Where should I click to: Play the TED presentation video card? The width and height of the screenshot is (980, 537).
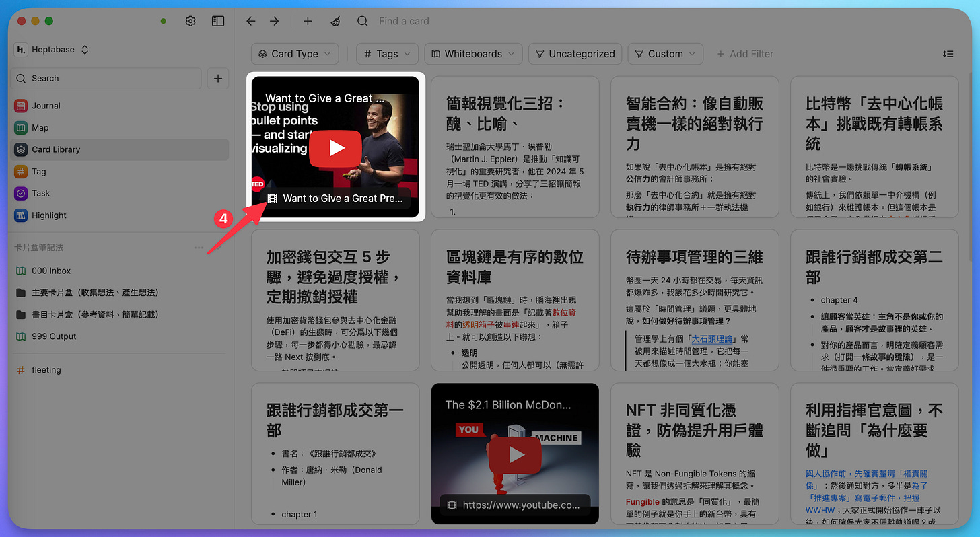(337, 147)
